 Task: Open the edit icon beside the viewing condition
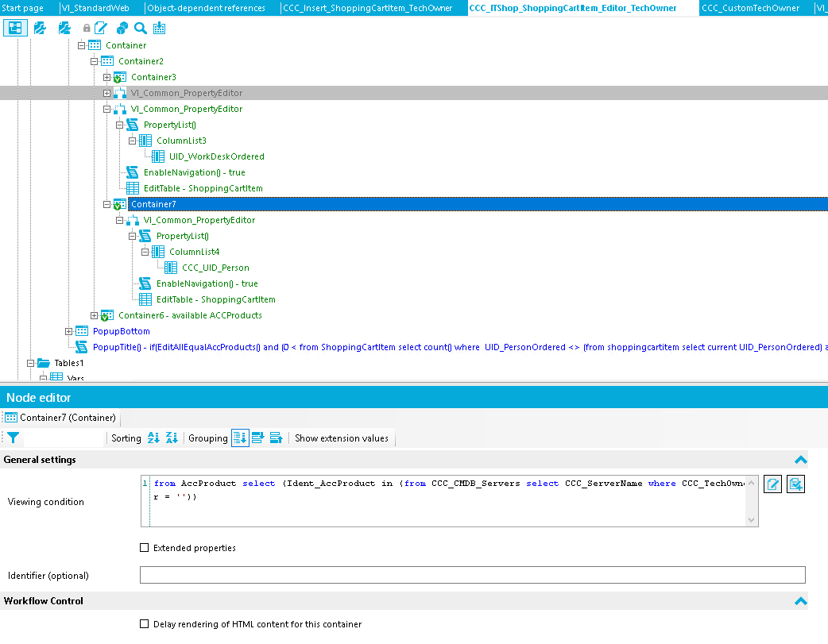click(x=772, y=484)
